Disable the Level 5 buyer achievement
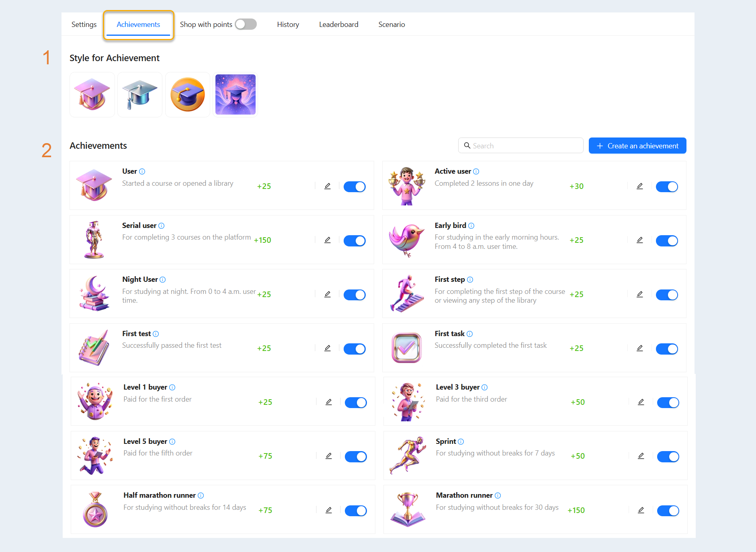The width and height of the screenshot is (756, 552). click(x=356, y=457)
